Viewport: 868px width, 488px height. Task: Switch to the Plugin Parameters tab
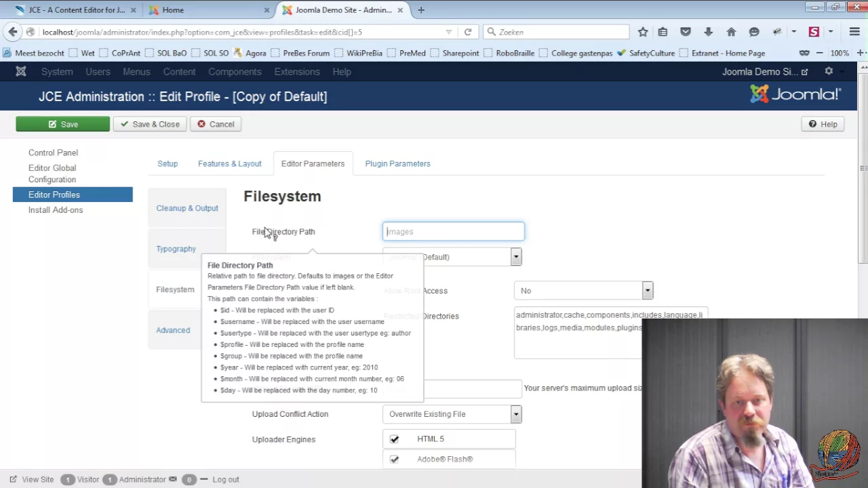397,163
